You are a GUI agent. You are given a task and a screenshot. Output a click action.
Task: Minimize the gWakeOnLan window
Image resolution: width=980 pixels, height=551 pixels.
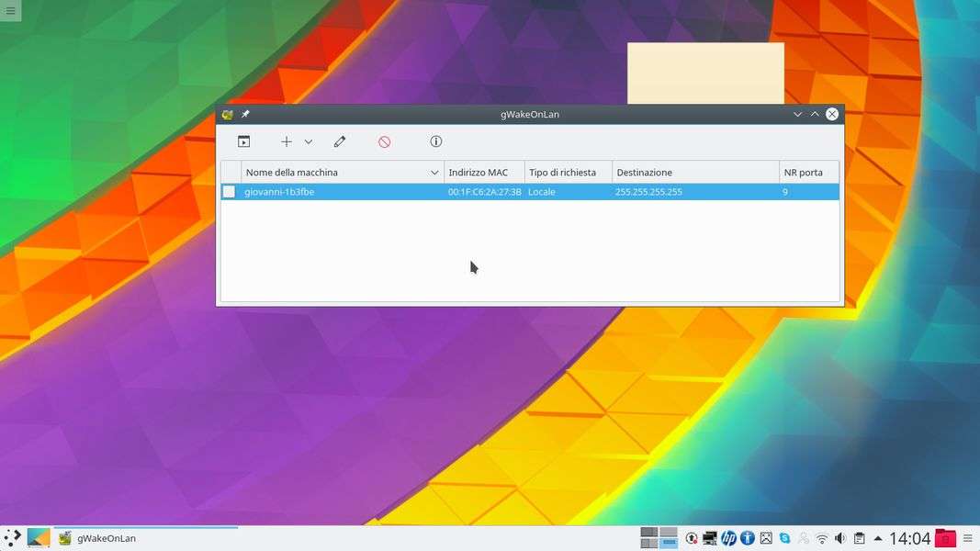point(797,114)
